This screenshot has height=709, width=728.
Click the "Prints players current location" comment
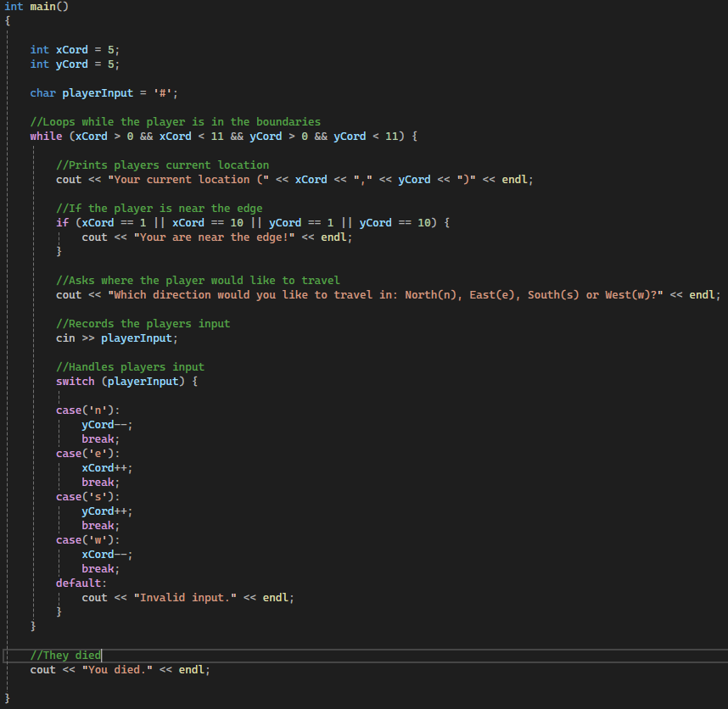pyautogui.click(x=162, y=165)
